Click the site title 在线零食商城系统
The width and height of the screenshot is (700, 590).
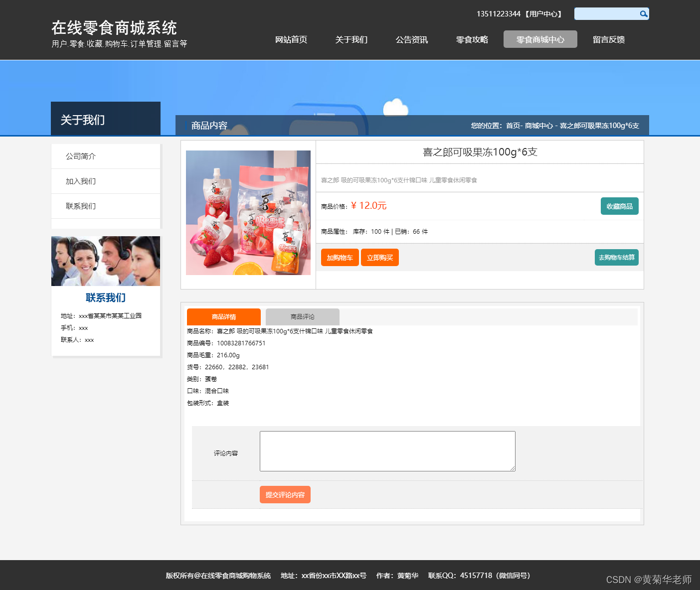click(114, 28)
